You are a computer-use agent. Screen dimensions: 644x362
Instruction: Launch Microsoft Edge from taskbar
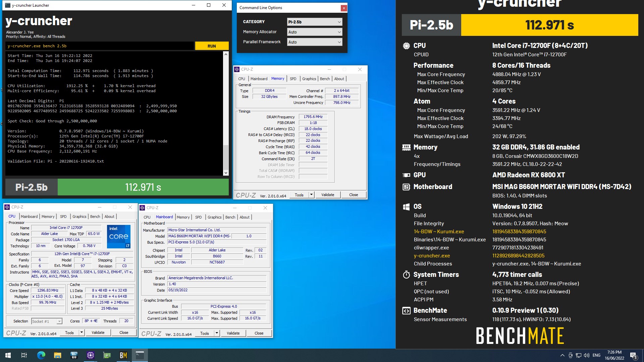(41, 355)
